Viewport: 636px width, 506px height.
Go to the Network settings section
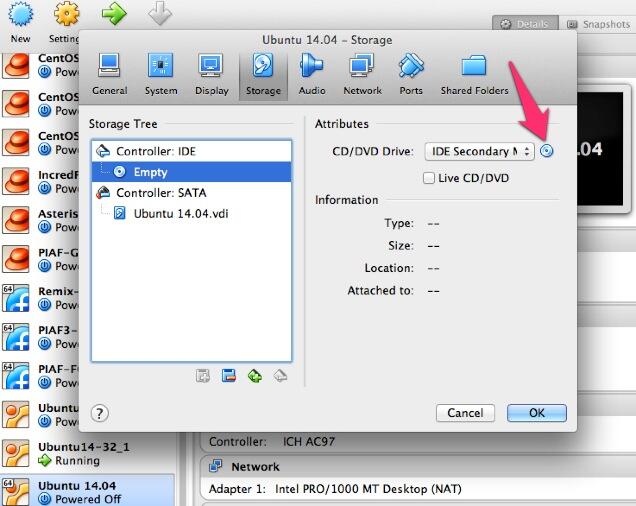[362, 74]
